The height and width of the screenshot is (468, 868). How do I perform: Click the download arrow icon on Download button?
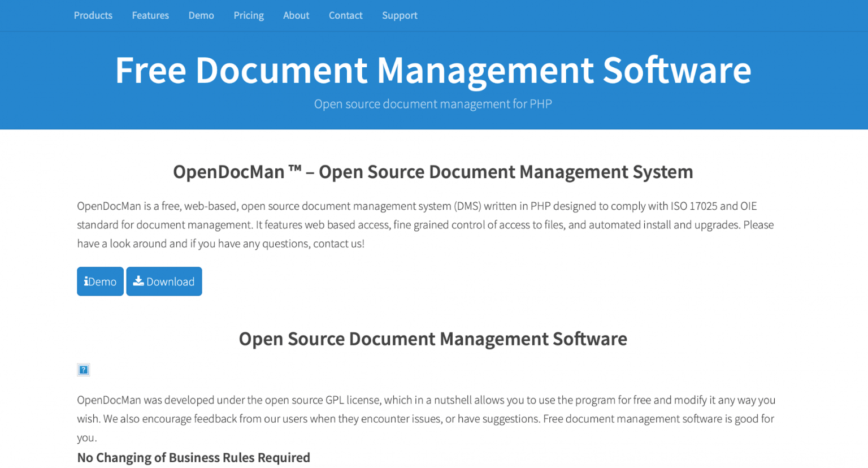(138, 281)
